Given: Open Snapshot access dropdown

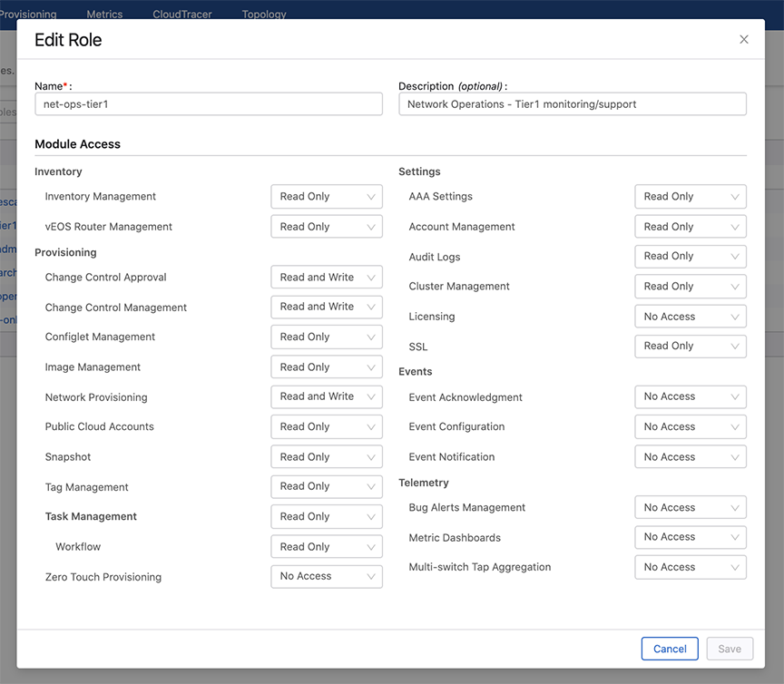Looking at the screenshot, I should point(327,456).
